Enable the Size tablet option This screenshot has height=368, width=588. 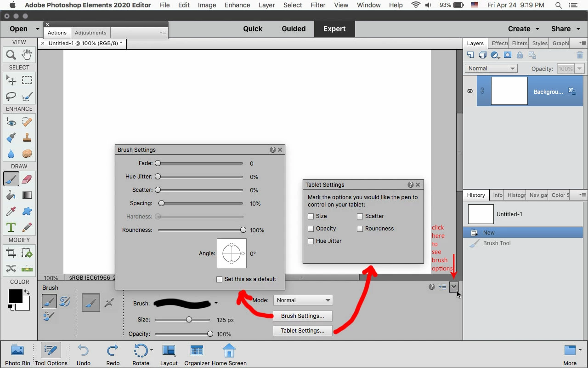pyautogui.click(x=311, y=216)
